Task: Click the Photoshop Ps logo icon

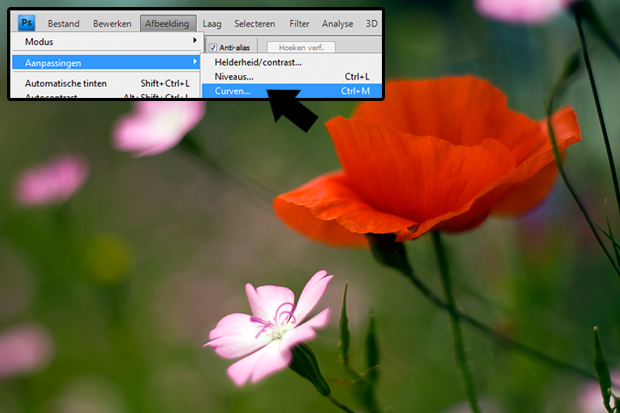Action: [x=28, y=23]
